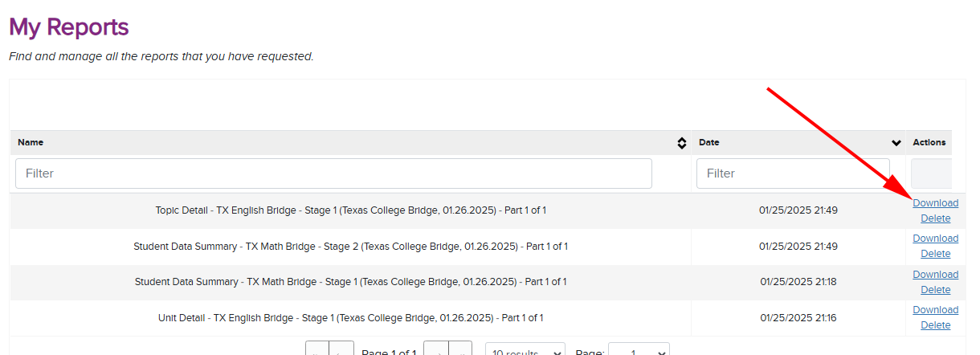Sort reports by the Name column arrows
Screen dimensions: 980x355
tap(681, 143)
